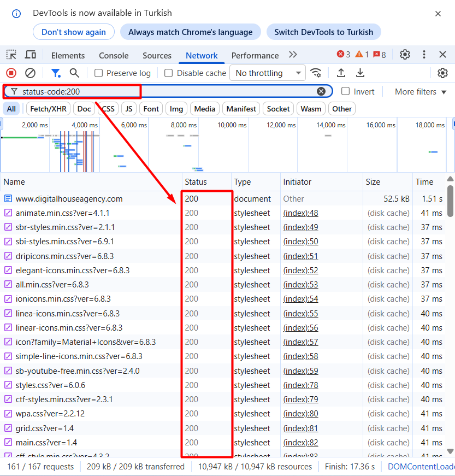The width and height of the screenshot is (455, 476).
Task: Enable the Preserve log checkbox
Action: tap(99, 73)
